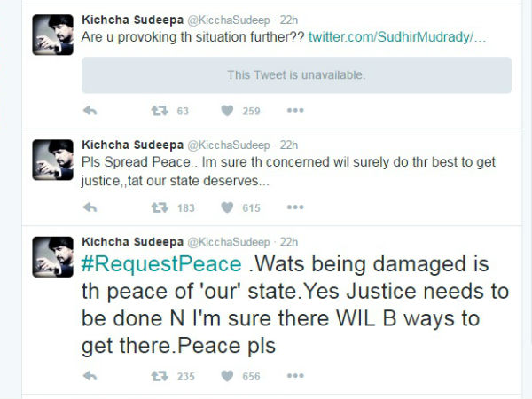The image size is (532, 399).
Task: Reply to the 'Are u provoking' tweet
Action: (x=90, y=111)
